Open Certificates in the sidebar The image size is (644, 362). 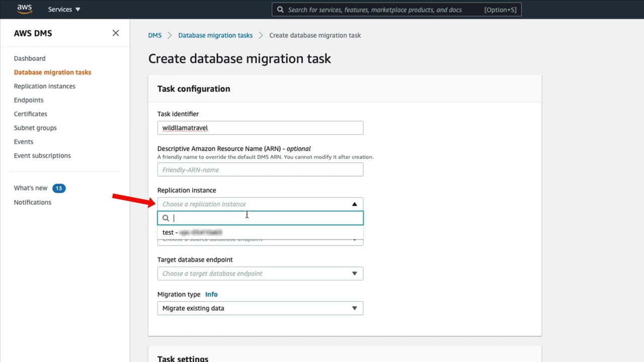click(31, 114)
